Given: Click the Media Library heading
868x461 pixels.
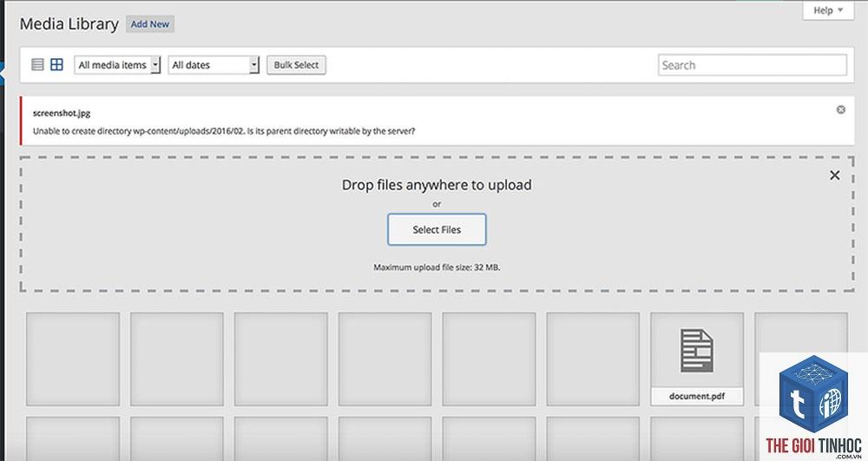Looking at the screenshot, I should [x=69, y=23].
